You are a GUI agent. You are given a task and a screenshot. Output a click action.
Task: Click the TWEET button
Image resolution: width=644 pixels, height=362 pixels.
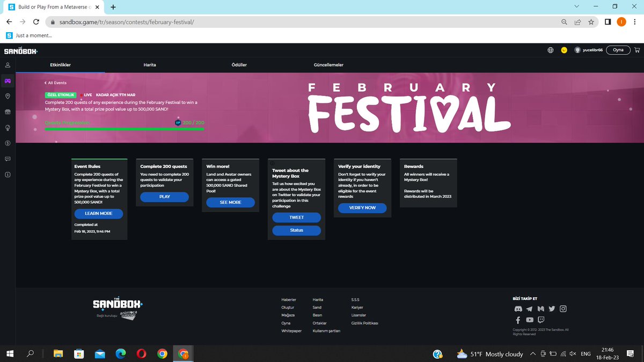pos(297,217)
